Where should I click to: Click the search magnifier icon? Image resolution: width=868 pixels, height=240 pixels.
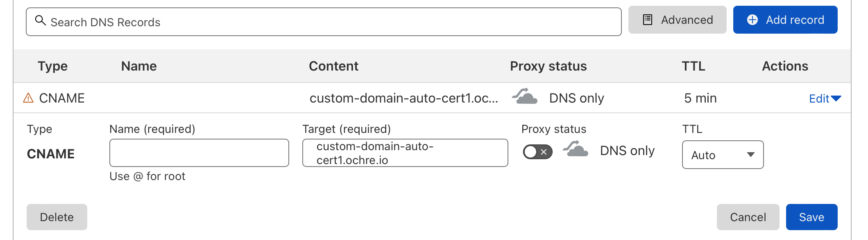[40, 20]
